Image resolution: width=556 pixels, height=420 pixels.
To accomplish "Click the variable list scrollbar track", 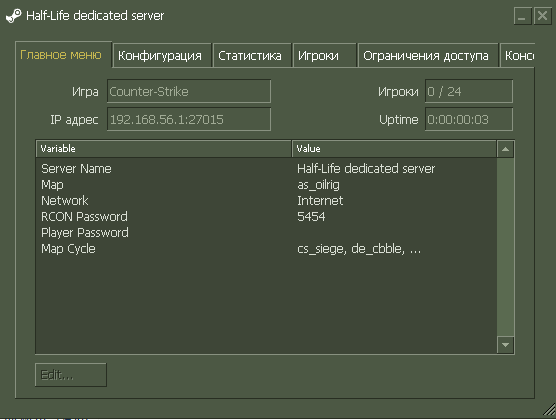I will (x=505, y=247).
